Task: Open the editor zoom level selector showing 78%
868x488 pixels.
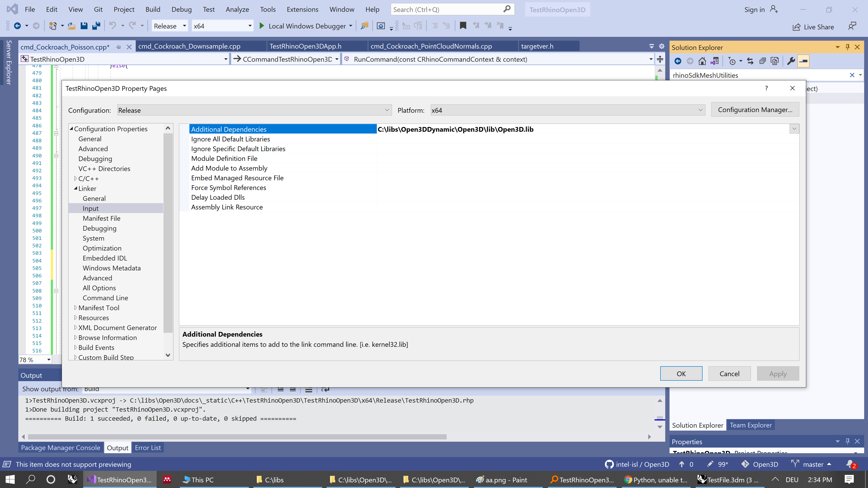Action: [49, 360]
